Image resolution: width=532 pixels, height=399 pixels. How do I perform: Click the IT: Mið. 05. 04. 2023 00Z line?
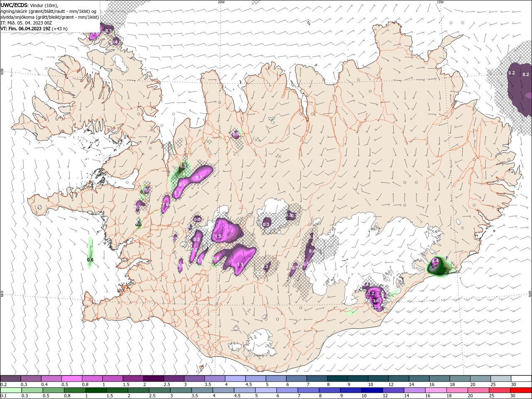pyautogui.click(x=26, y=23)
